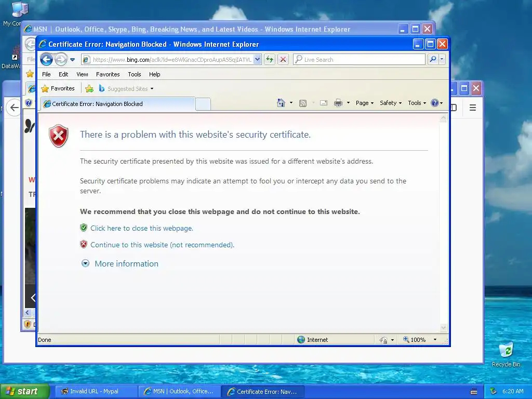Click the Print icon in command bar

(338, 103)
